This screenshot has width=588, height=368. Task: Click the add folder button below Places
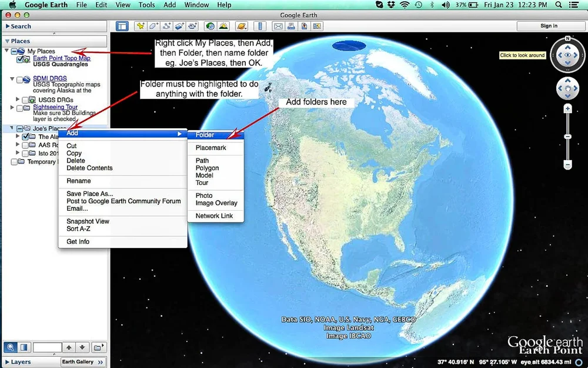click(99, 347)
